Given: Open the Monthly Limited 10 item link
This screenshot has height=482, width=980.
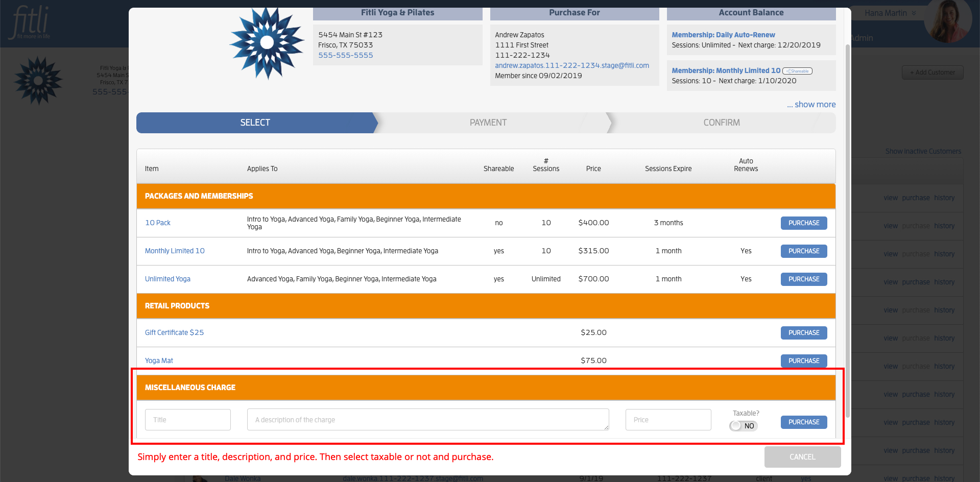Looking at the screenshot, I should click(175, 251).
